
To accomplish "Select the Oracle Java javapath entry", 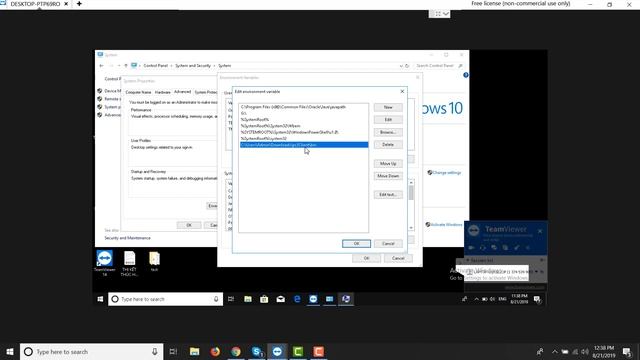I will click(304, 107).
